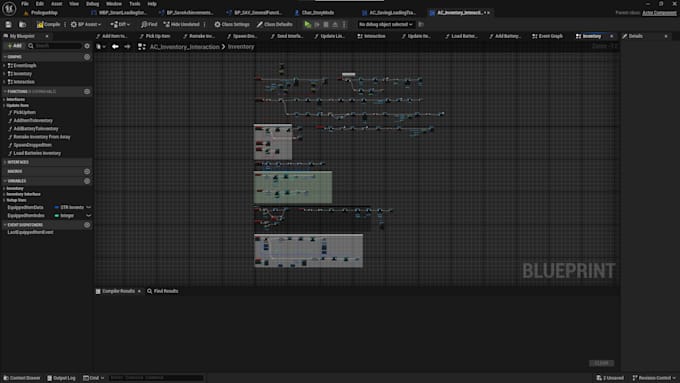Save the blueprint with the floppy disk icon
The image size is (680, 383).
tap(8, 24)
